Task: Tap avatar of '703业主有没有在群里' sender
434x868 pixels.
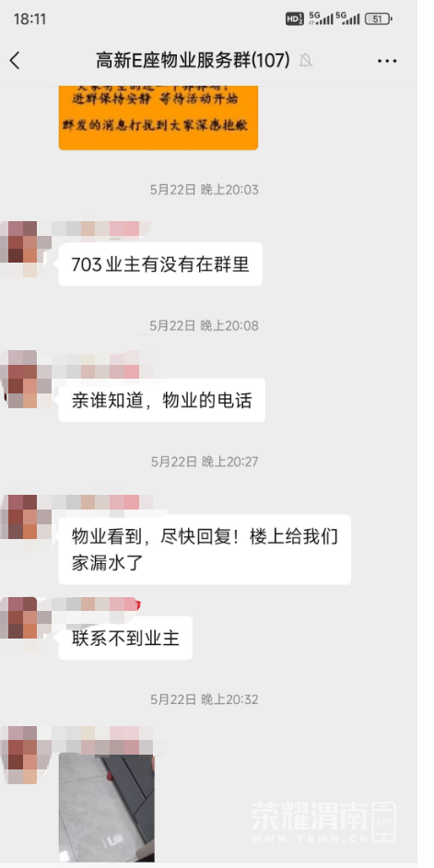Action: [x=23, y=249]
